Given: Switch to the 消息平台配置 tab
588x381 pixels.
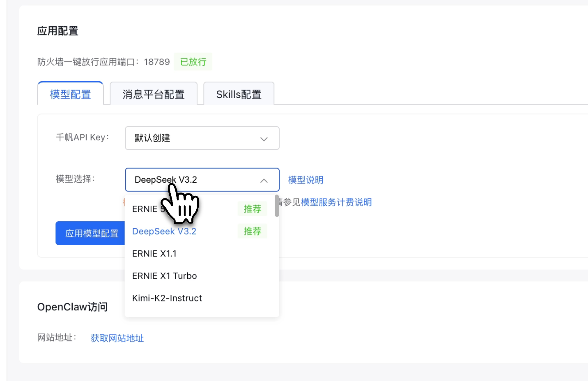Looking at the screenshot, I should click(154, 94).
